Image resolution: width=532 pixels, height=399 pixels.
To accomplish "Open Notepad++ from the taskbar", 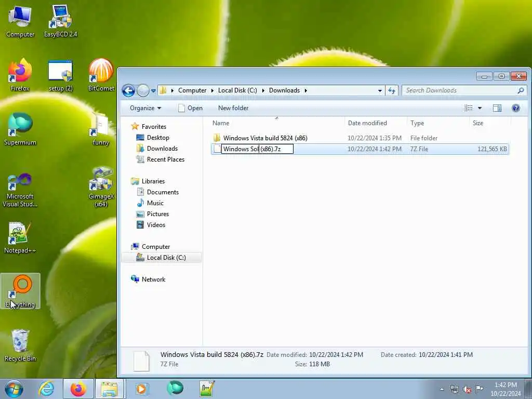I will coord(207,389).
